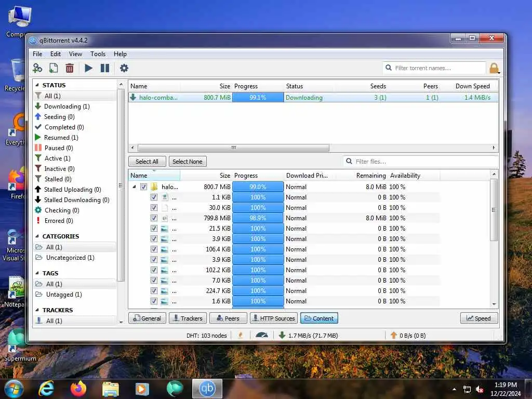Uncheck the 224.7 KiB file checkbox
This screenshot has height=399, width=532.
154,291
